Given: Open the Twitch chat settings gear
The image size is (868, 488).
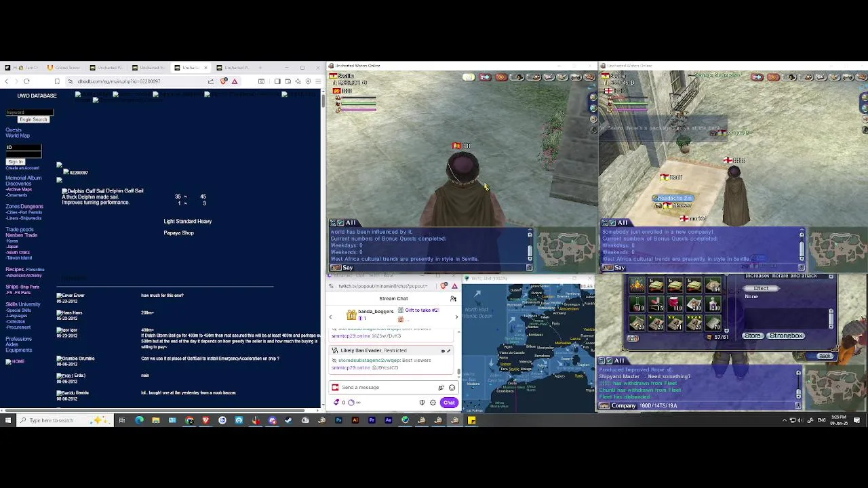Looking at the screenshot, I should (x=433, y=403).
